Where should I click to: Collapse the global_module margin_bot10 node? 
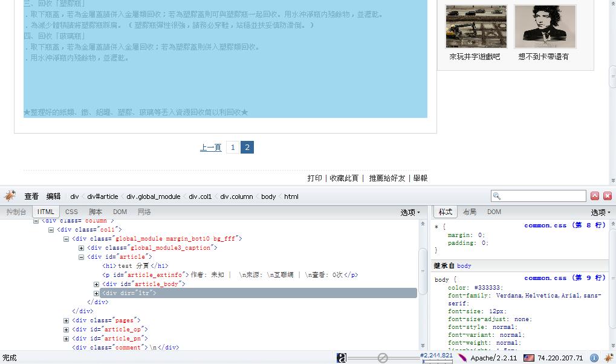click(66, 239)
